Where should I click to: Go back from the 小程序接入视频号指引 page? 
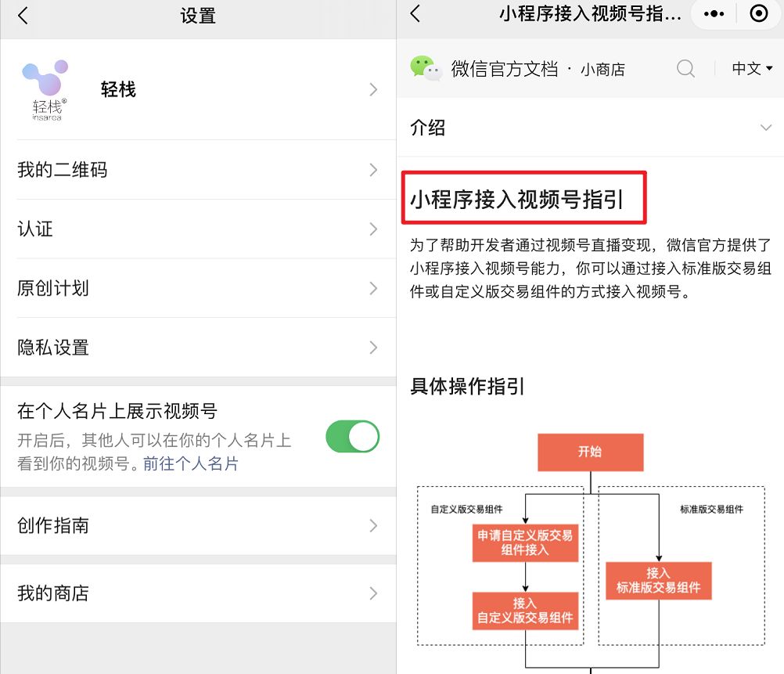click(415, 13)
